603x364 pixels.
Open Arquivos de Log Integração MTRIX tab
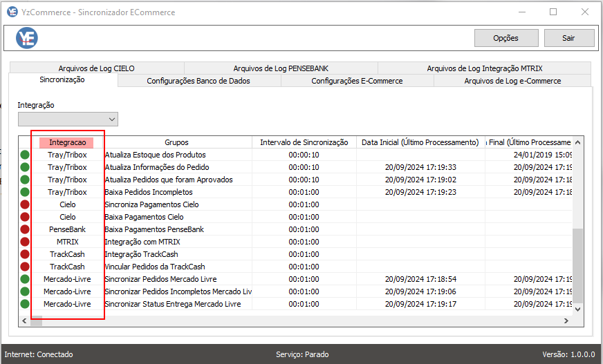pyautogui.click(x=485, y=68)
